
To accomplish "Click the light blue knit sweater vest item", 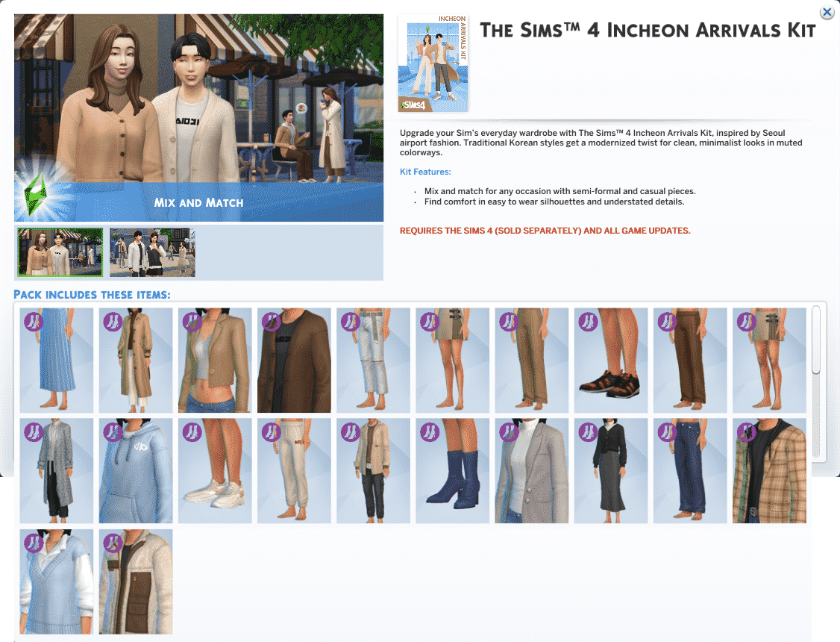I will [56, 582].
